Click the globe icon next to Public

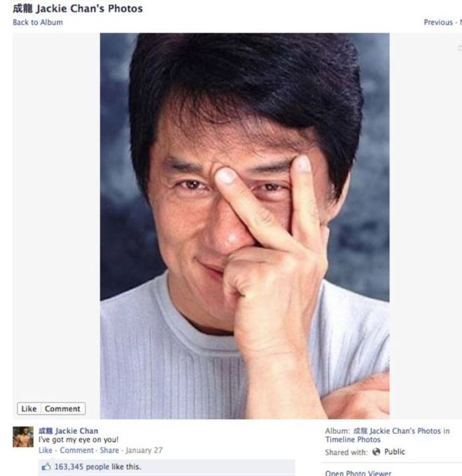pos(377,451)
